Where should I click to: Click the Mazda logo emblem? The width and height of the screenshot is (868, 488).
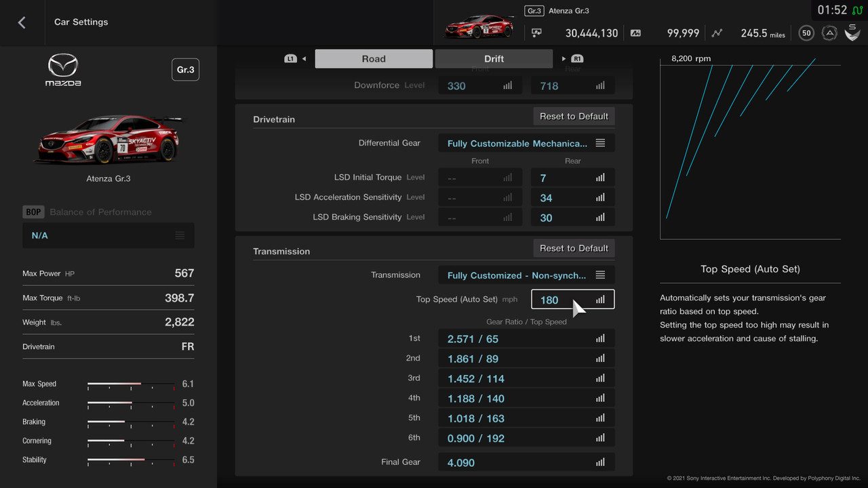63,70
